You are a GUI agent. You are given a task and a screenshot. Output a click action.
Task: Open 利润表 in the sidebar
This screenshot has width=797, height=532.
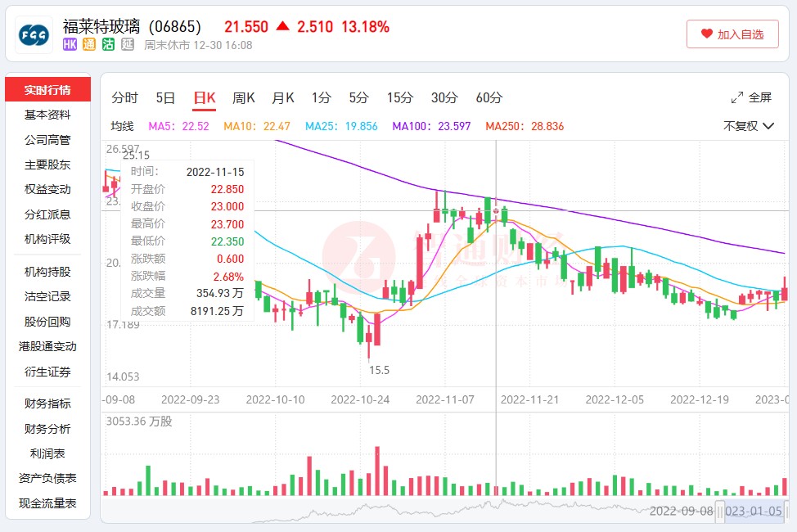pyautogui.click(x=47, y=453)
